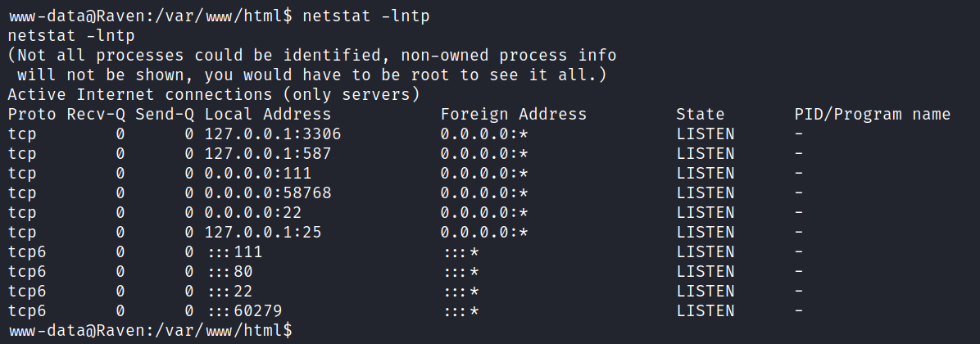
Task: Click the LISTEN state on the 3306 row
Action: [706, 134]
